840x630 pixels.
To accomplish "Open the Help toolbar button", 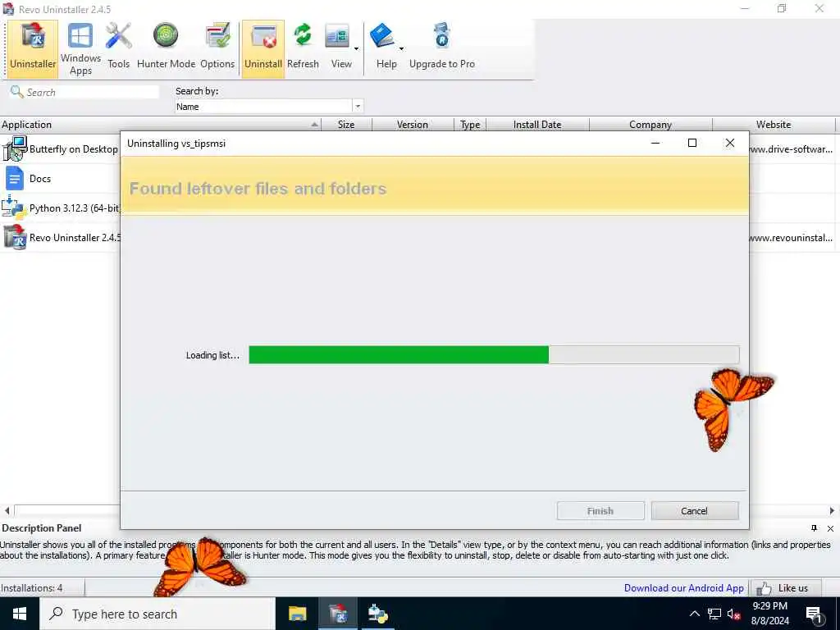I will (384, 48).
